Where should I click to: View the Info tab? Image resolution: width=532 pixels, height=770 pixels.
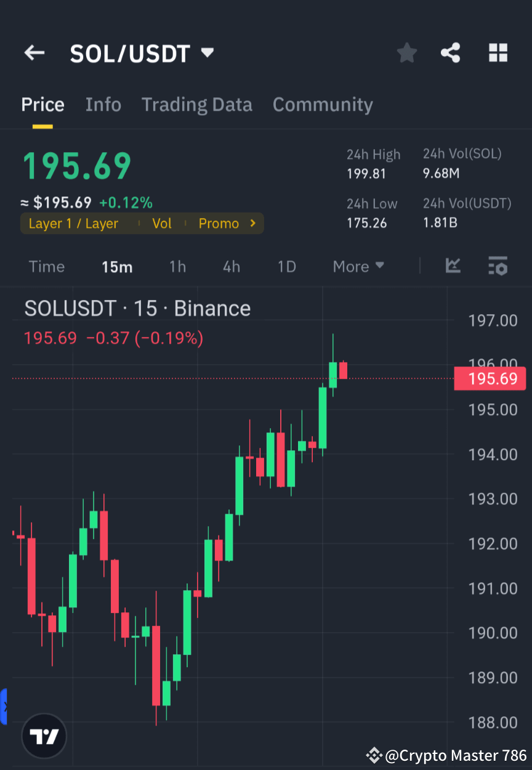(103, 105)
